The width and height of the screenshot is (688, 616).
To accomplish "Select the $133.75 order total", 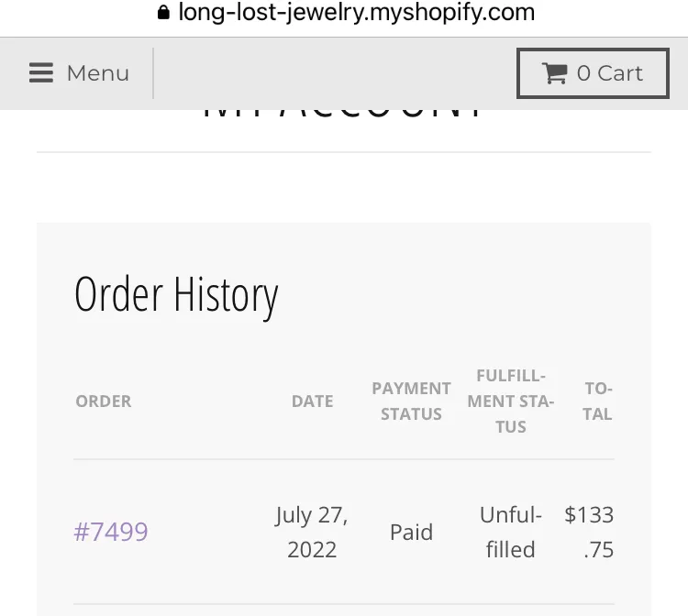I will tap(590, 532).
